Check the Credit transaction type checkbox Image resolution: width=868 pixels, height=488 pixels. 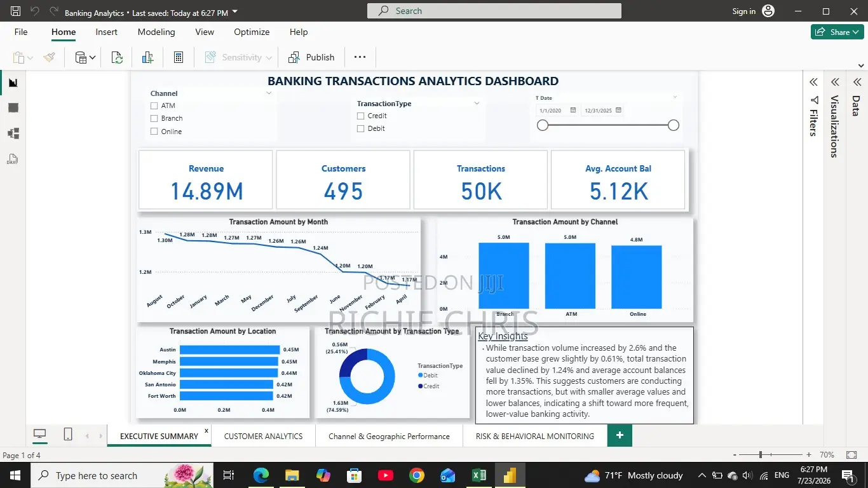[x=360, y=116]
